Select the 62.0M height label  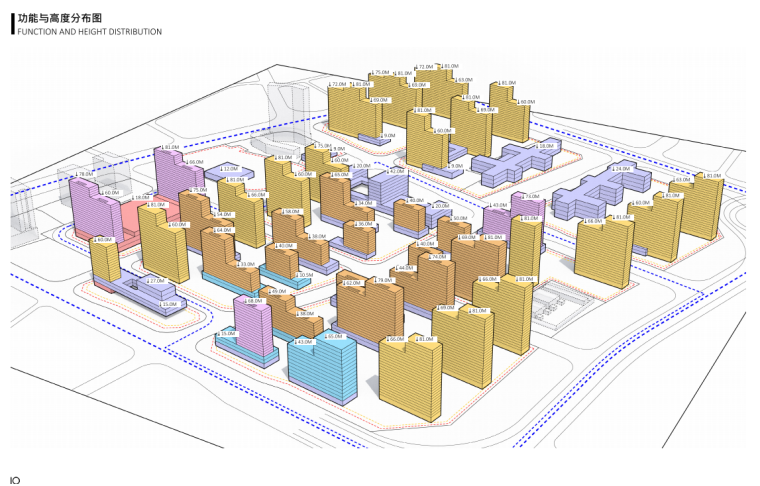[x=350, y=283]
